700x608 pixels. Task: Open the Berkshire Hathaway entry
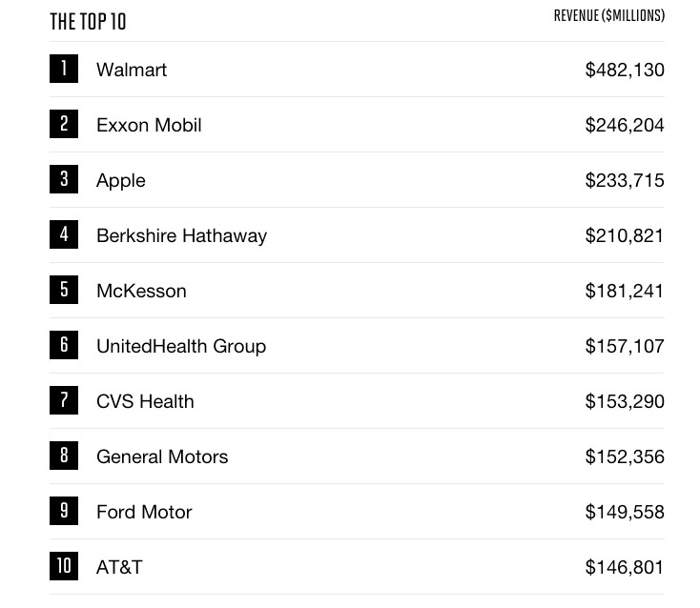181,236
